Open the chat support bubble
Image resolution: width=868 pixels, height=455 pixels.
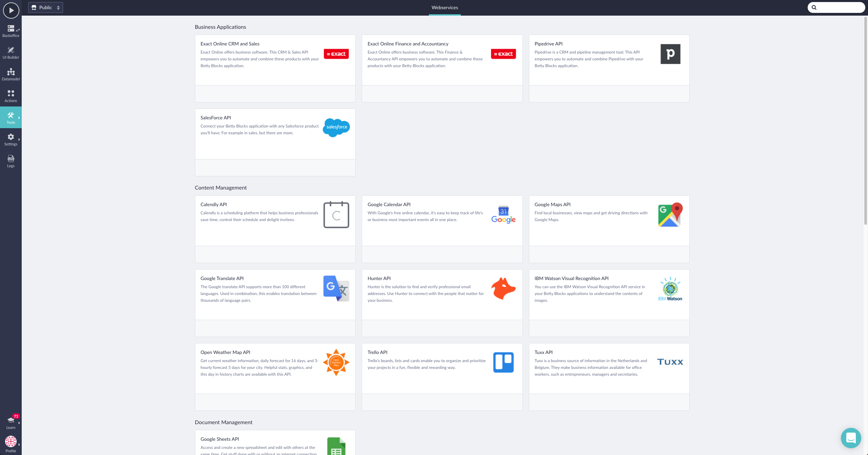(851, 438)
